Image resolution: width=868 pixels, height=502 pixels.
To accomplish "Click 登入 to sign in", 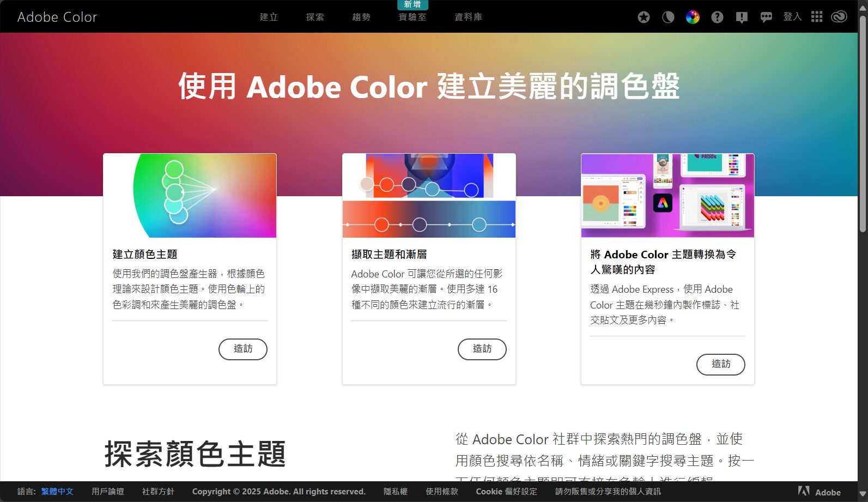I will [x=792, y=17].
